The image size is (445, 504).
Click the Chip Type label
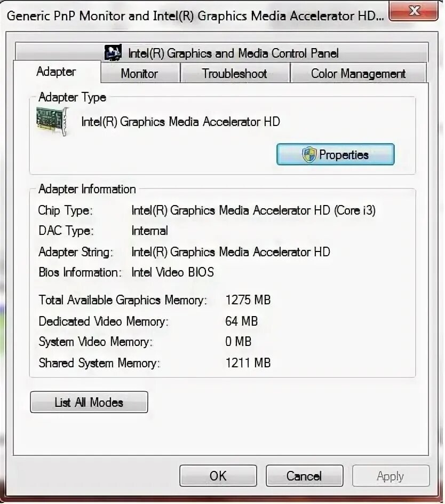tap(66, 210)
